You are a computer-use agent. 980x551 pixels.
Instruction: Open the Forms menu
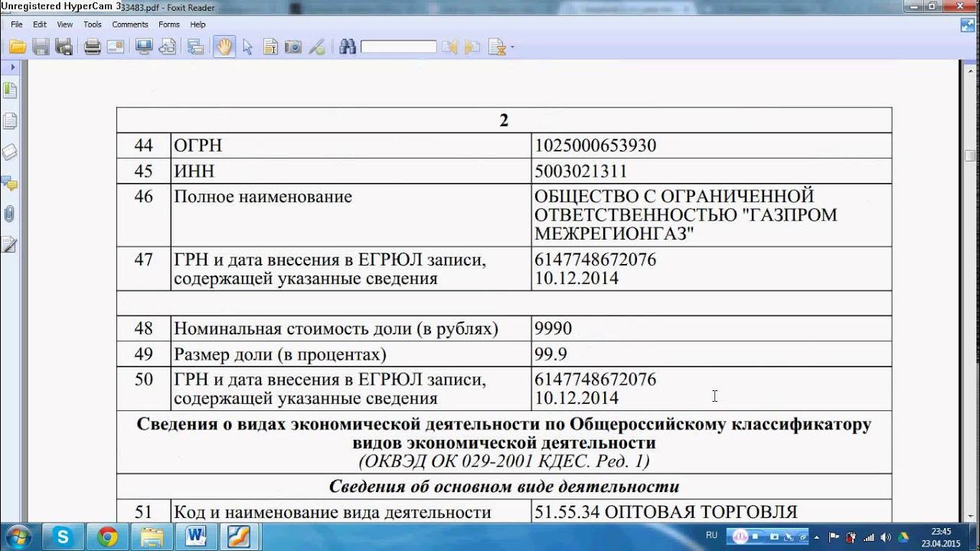coord(169,24)
